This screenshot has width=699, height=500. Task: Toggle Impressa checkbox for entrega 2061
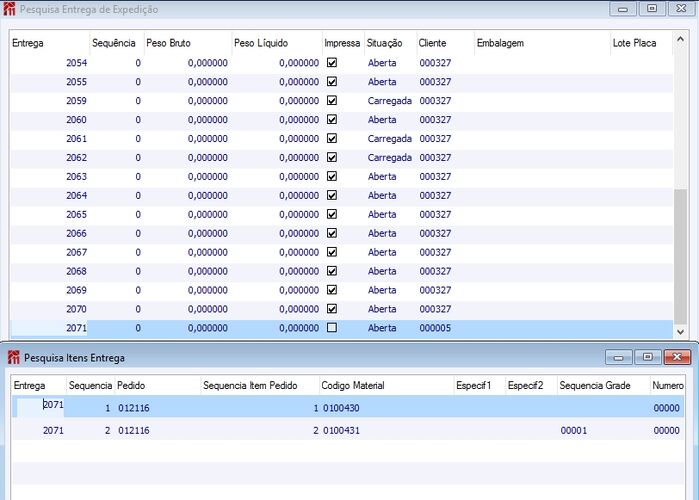(x=332, y=138)
